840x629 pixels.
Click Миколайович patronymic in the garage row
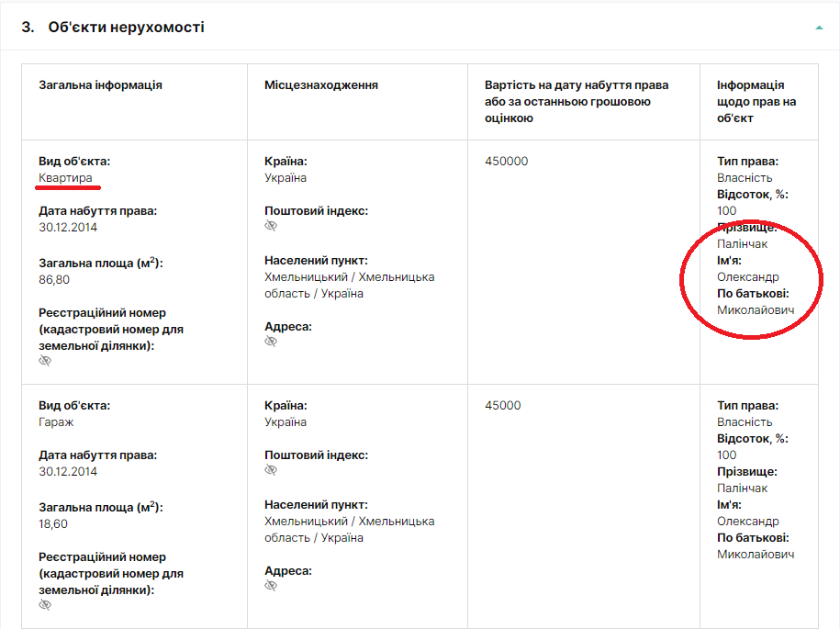coord(756,555)
